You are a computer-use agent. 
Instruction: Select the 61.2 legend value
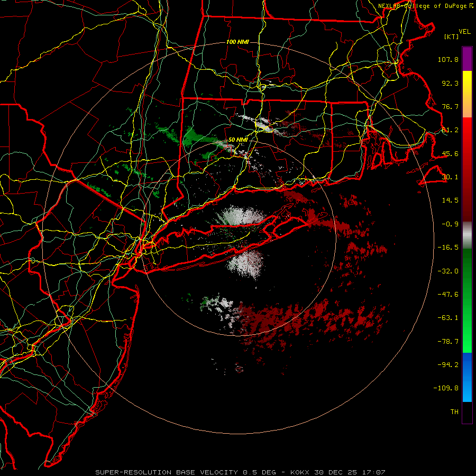click(450, 130)
